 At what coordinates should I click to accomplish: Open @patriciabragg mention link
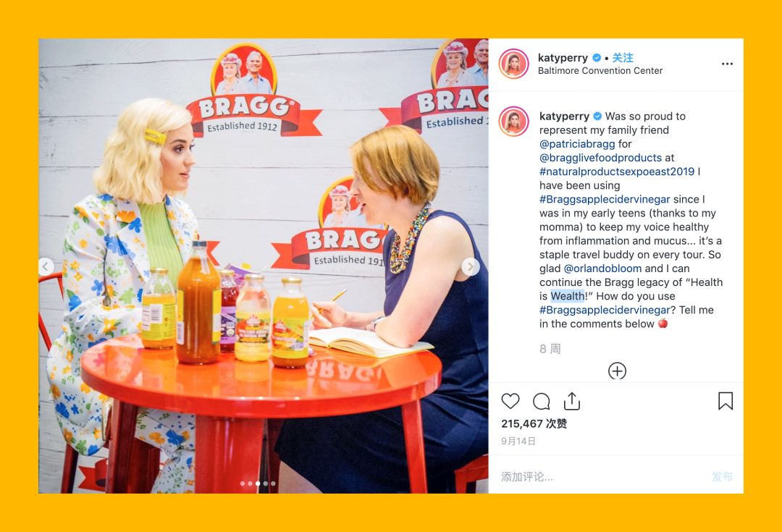coord(577,144)
